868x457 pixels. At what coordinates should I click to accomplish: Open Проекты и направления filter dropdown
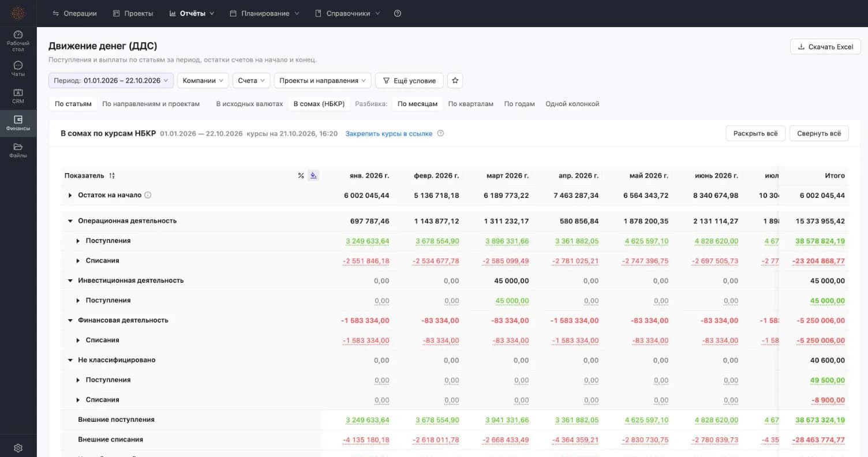323,81
